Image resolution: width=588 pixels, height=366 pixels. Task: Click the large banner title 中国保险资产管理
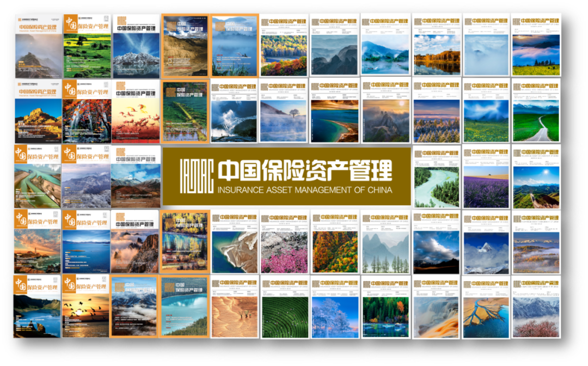[x=304, y=170]
